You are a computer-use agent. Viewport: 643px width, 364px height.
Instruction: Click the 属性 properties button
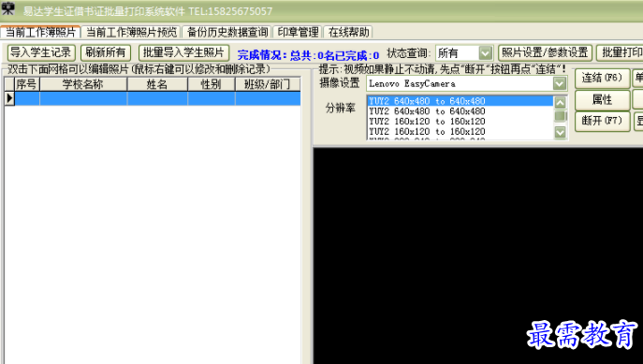coord(602,99)
